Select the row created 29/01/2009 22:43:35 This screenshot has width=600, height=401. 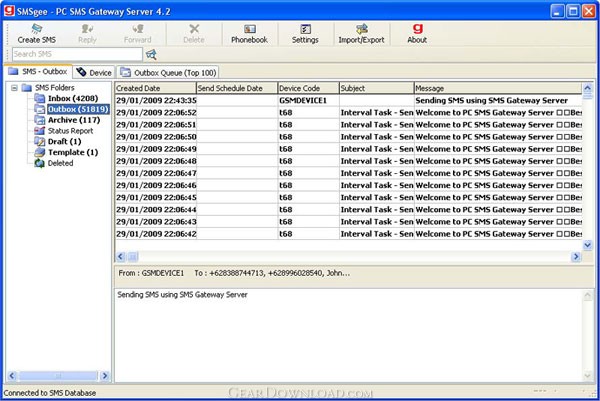pos(348,100)
